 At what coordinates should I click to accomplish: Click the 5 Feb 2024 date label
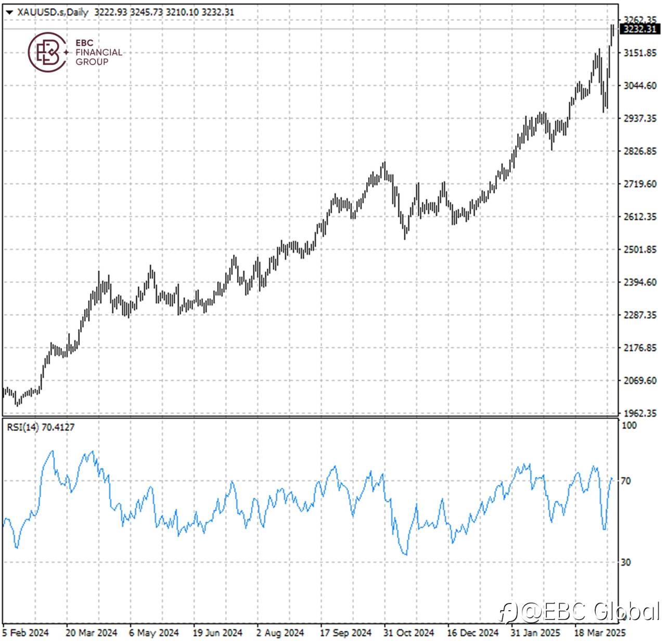point(25,633)
